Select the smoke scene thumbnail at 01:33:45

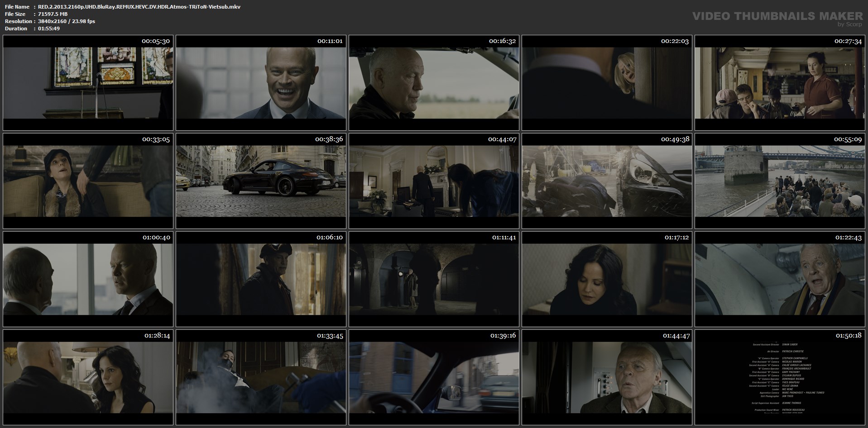pyautogui.click(x=261, y=377)
